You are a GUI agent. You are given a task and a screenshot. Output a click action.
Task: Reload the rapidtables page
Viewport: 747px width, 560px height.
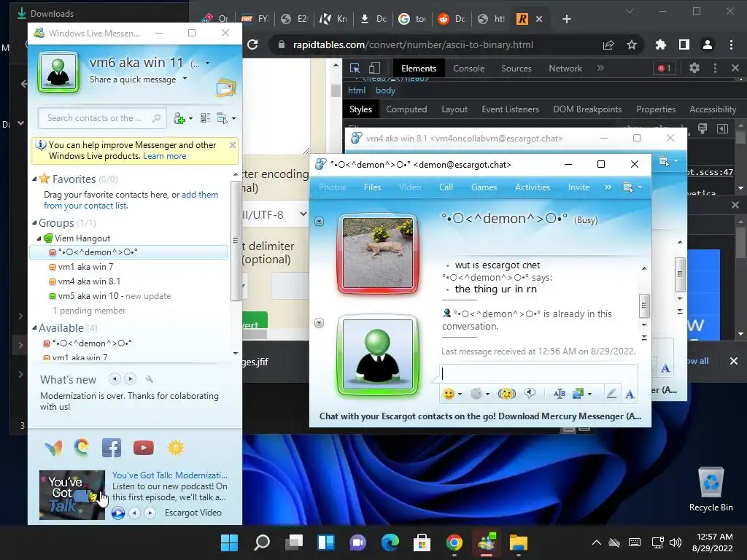point(253,44)
